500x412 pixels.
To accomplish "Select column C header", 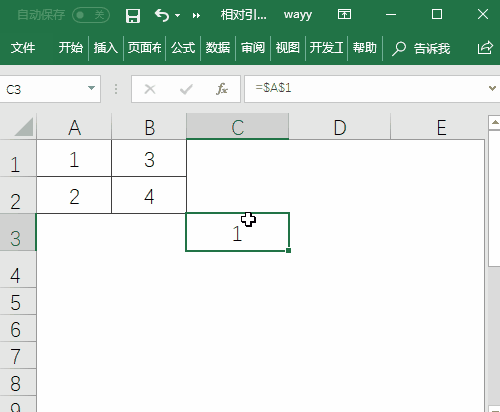I will [238, 126].
